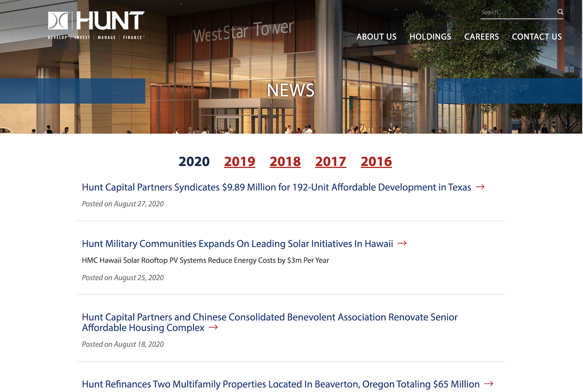583x392 pixels.
Task: Click arrow beside the Beaverton $65 Million headline
Action: 489,384
